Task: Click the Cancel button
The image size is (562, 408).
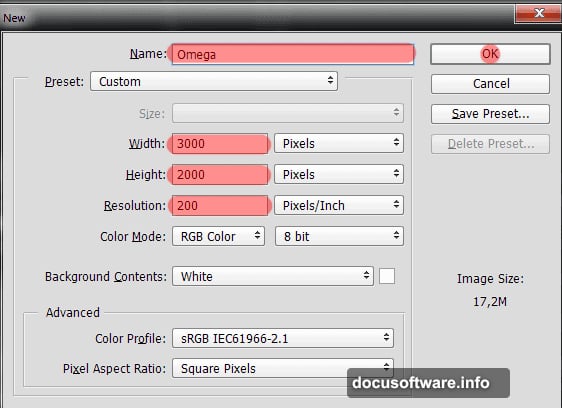Action: click(490, 84)
